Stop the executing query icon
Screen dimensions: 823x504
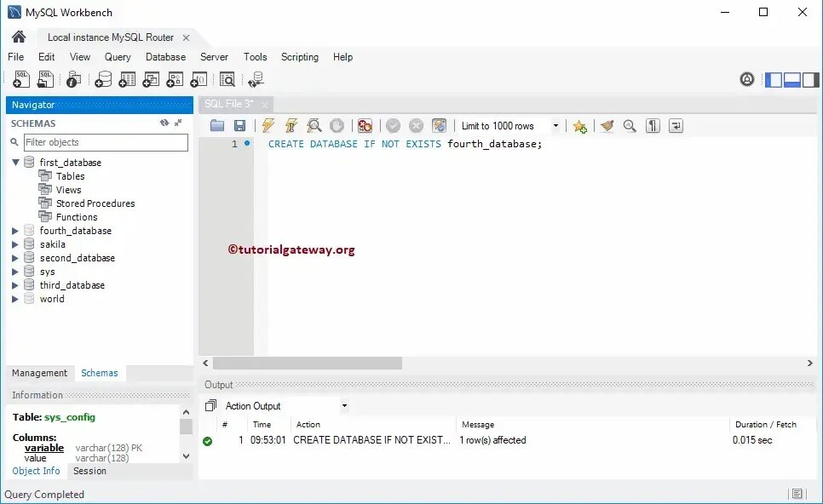coord(337,125)
